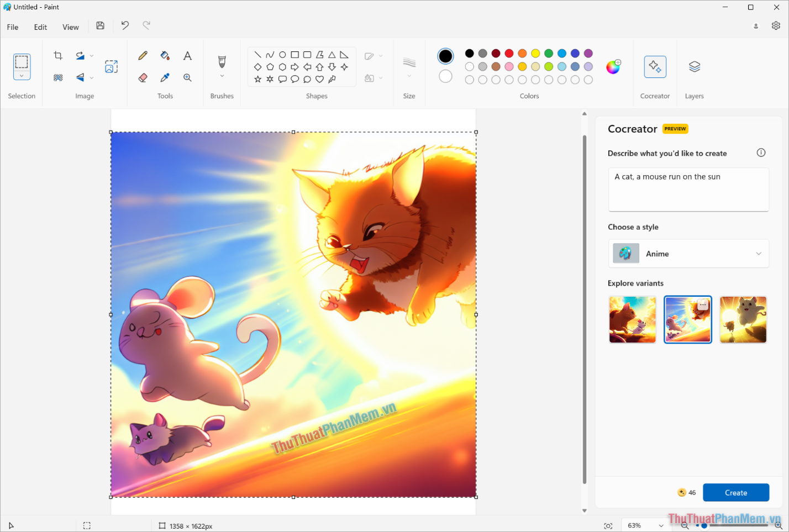The image size is (789, 532).
Task: Select the Color picker tool
Action: (165, 77)
